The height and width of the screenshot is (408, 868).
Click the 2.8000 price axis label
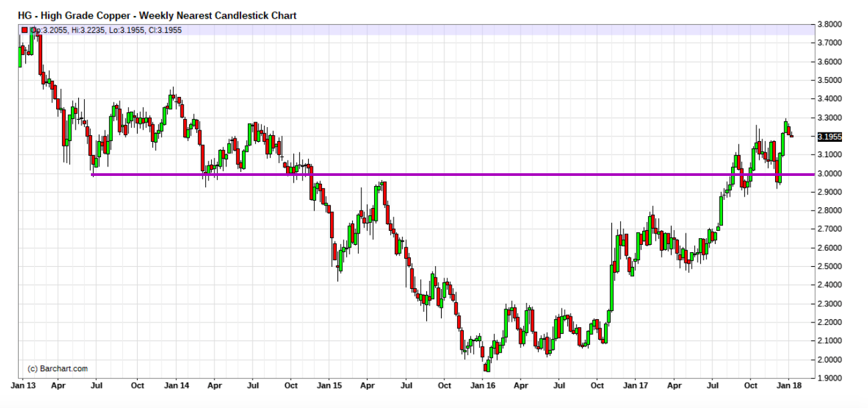[830, 211]
